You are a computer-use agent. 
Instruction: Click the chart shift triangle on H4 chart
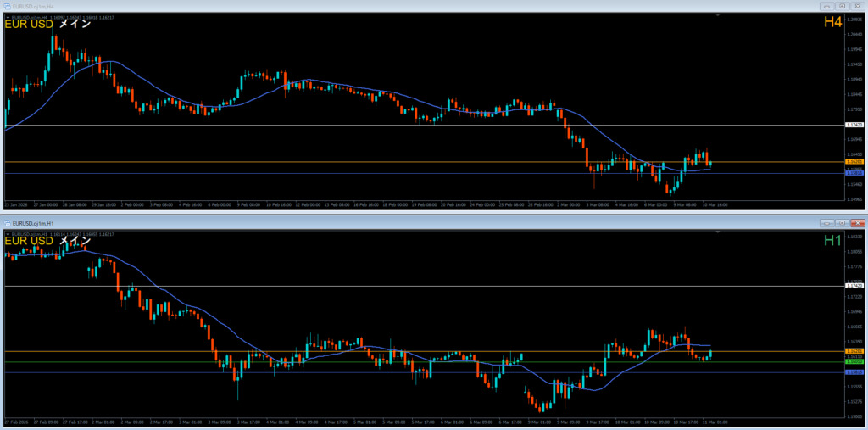pyautogui.click(x=719, y=15)
